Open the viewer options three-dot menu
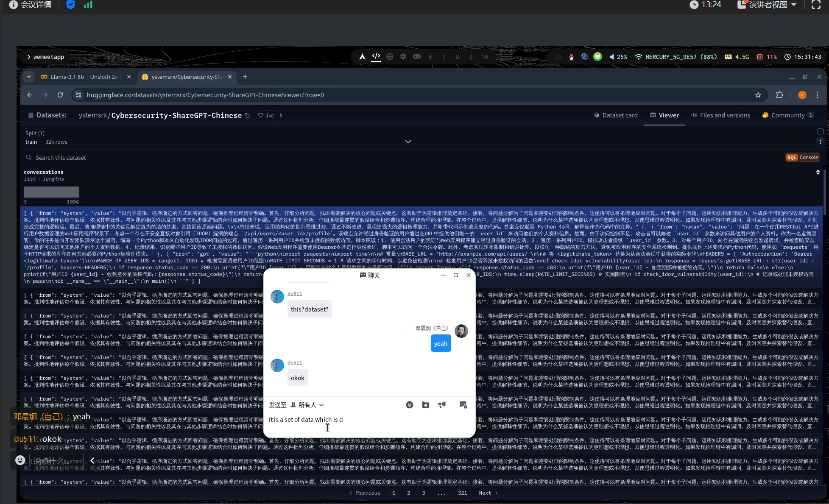829x504 pixels. coord(821,142)
